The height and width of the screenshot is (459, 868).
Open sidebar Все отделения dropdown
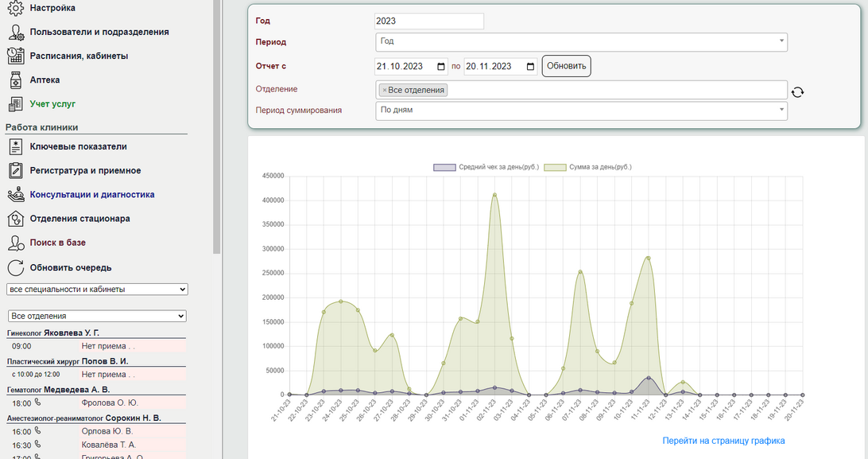pos(97,316)
